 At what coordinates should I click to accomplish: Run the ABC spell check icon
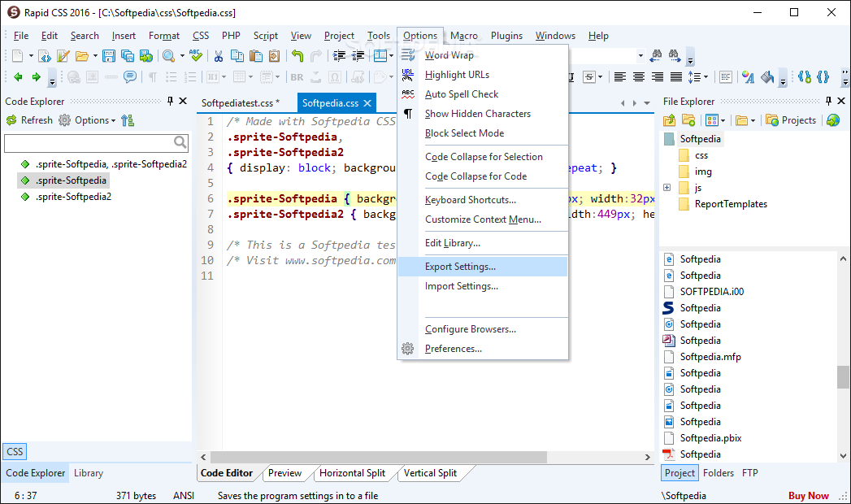pyautogui.click(x=196, y=56)
